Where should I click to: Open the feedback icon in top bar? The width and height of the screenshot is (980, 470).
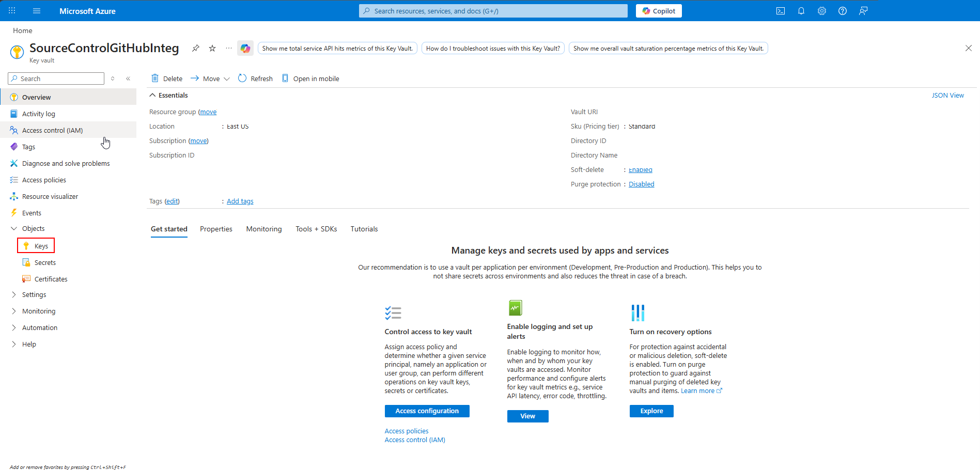863,11
